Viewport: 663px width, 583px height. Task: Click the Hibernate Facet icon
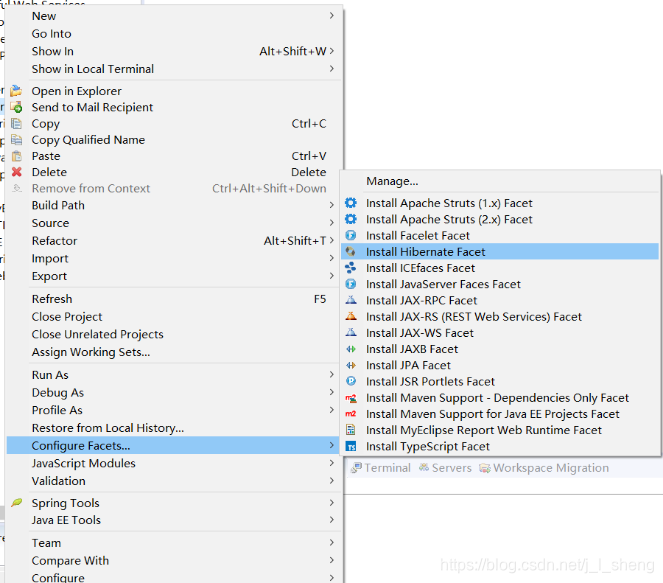pos(351,252)
